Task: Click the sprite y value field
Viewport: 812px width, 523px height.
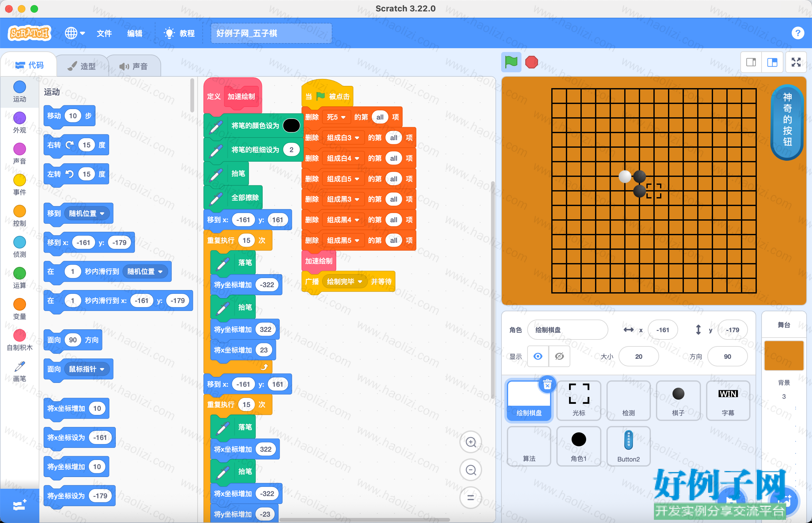Action: (732, 330)
